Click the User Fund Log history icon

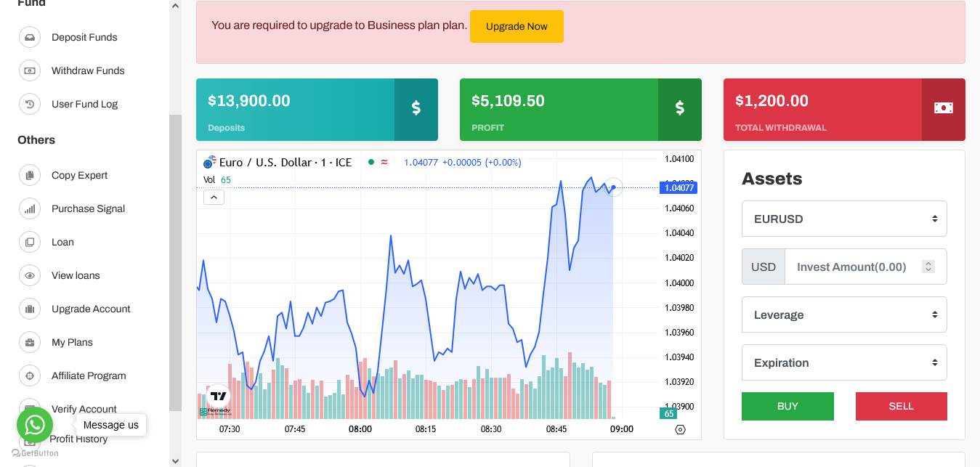click(x=30, y=104)
